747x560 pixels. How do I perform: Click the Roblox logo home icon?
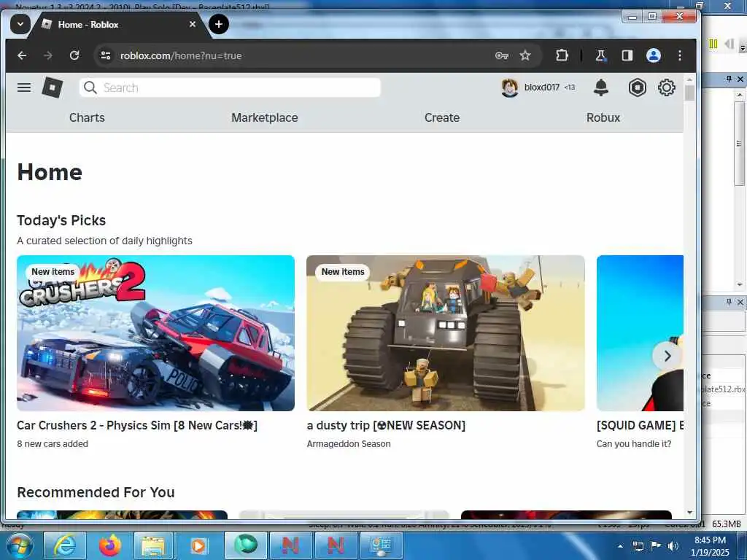point(53,87)
